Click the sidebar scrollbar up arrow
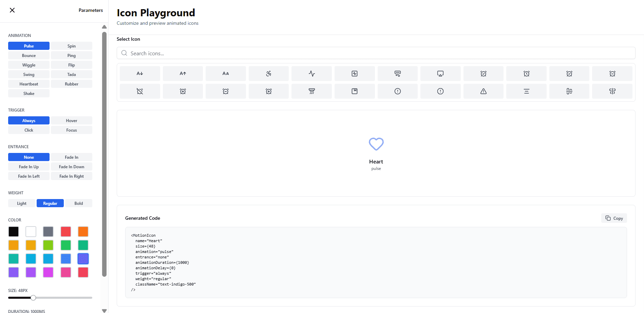The width and height of the screenshot is (644, 313). click(x=104, y=27)
